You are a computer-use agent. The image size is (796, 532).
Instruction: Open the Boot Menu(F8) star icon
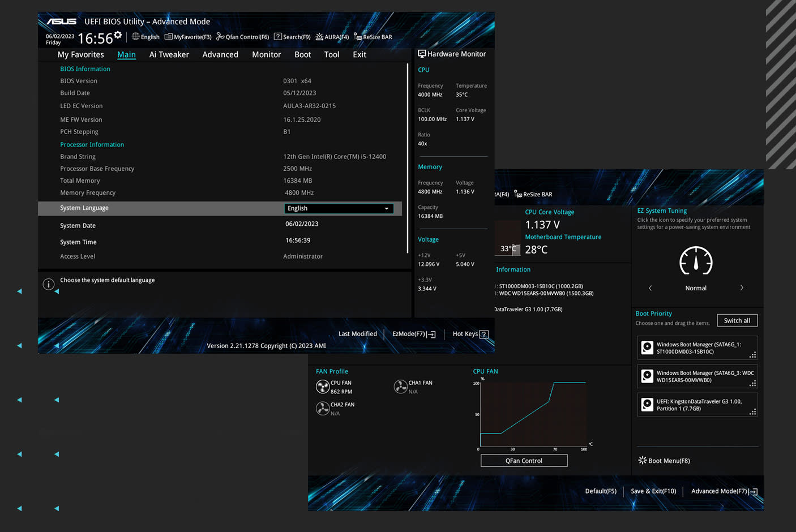[x=643, y=460]
